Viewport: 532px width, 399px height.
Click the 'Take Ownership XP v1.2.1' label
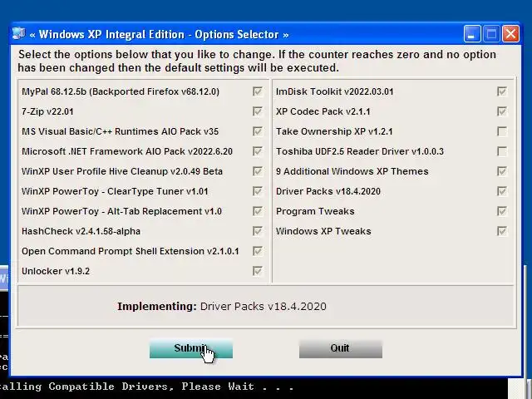point(334,131)
